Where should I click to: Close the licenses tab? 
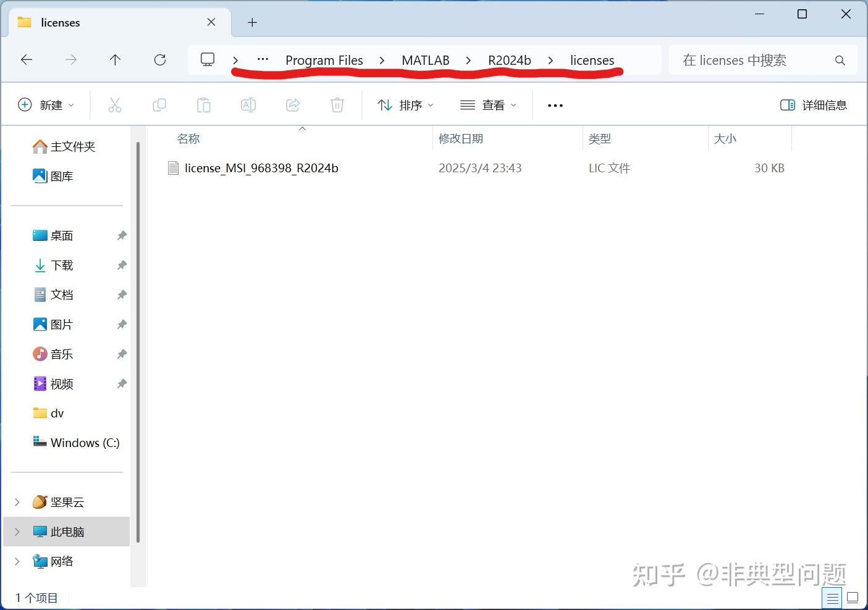click(211, 22)
